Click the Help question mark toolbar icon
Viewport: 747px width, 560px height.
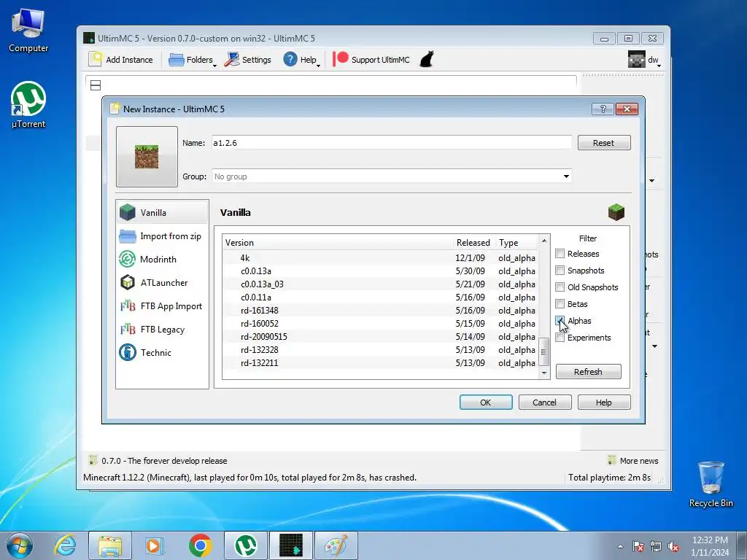290,60
